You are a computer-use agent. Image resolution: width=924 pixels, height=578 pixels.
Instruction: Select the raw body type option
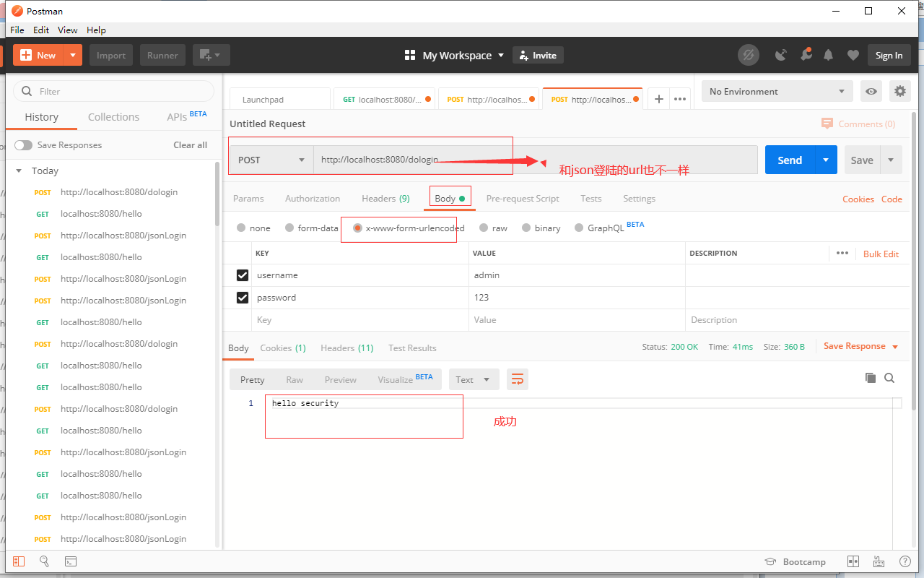click(482, 228)
